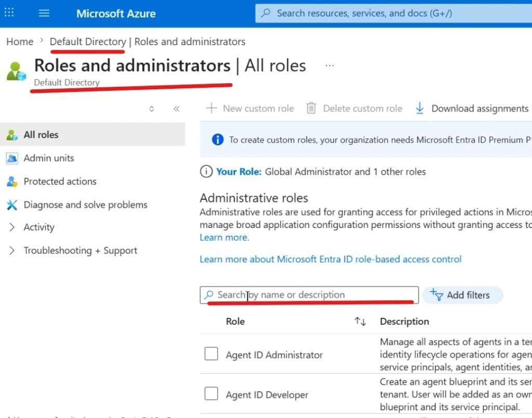Check the Agent ID Developer checkbox
The height and width of the screenshot is (418, 532).
[211, 394]
